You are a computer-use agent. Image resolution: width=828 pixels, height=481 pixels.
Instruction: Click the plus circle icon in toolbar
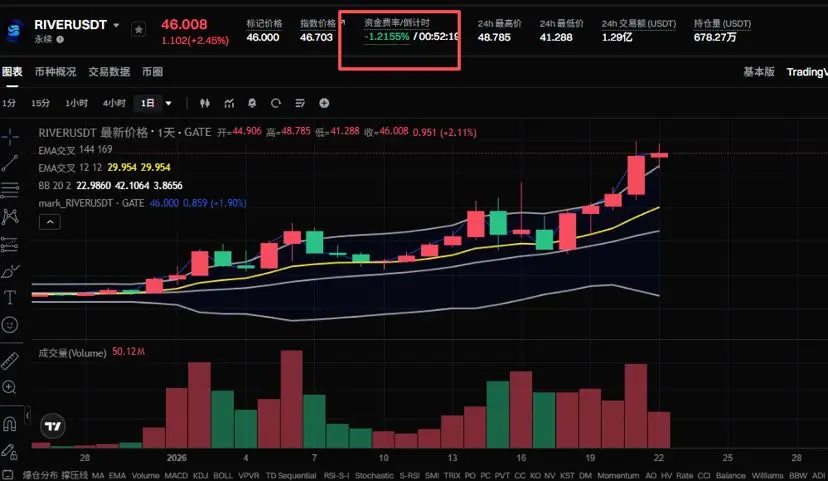[324, 103]
